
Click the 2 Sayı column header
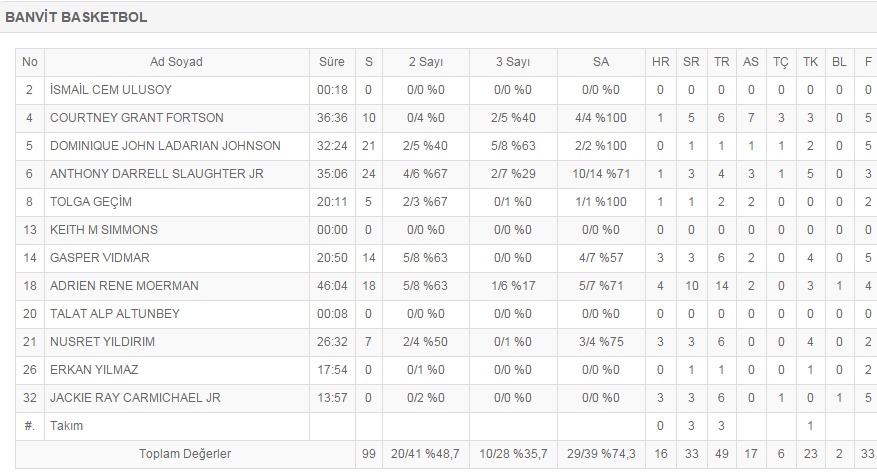point(425,62)
